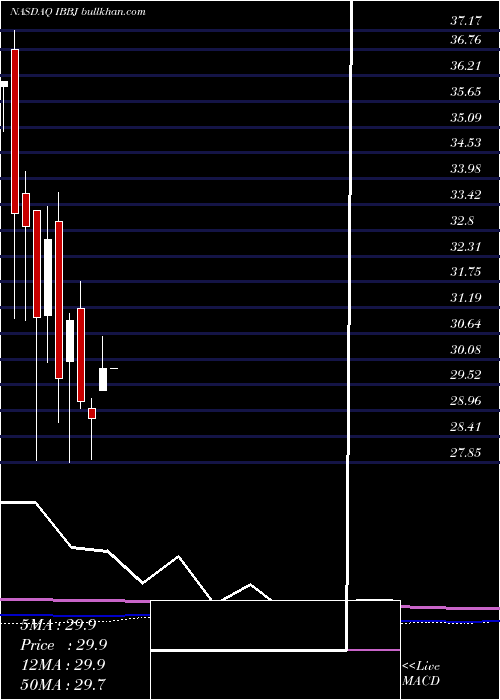Viewport: 500px width, 700px height.
Task: Click the 36.76 price axis label
Action: click(466, 40)
